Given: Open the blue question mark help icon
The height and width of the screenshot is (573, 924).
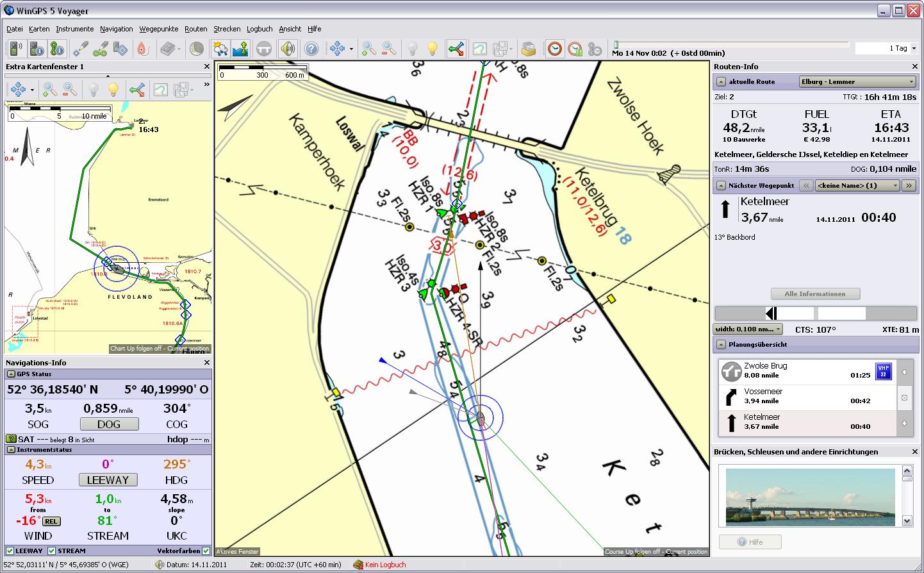Looking at the screenshot, I should (x=311, y=49).
